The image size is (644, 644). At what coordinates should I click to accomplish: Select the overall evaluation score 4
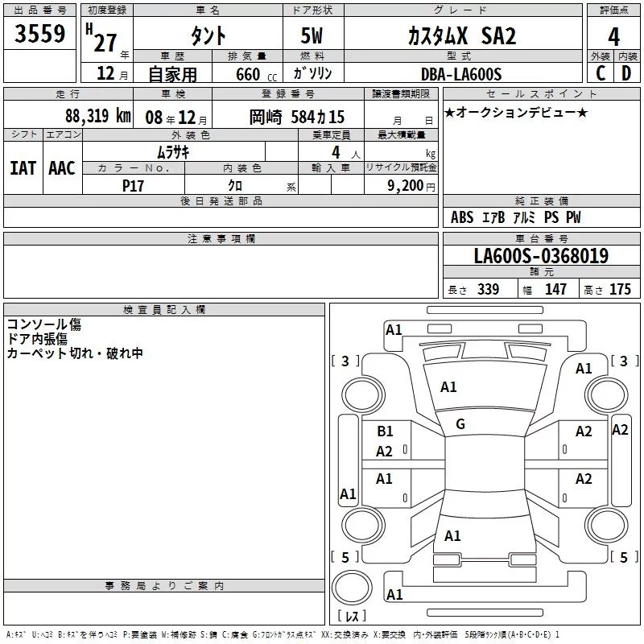(x=613, y=36)
